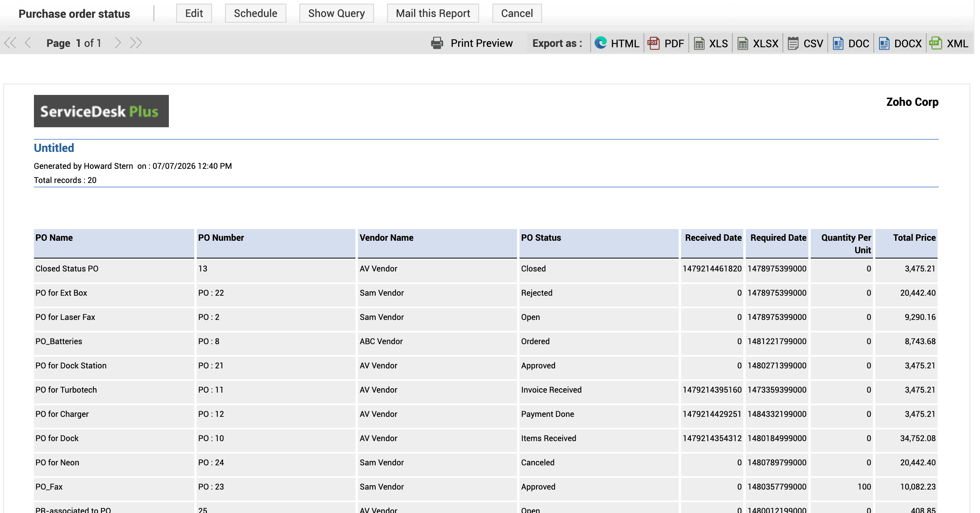Click the Quantity Per Unit column header
Screen dimensions: 980x513
pyautogui.click(x=842, y=243)
